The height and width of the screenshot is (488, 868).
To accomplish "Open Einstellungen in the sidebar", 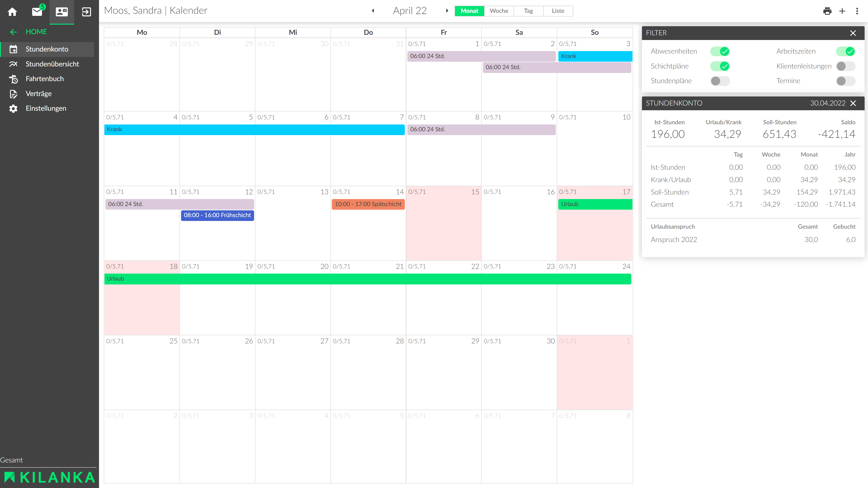I will tap(46, 108).
